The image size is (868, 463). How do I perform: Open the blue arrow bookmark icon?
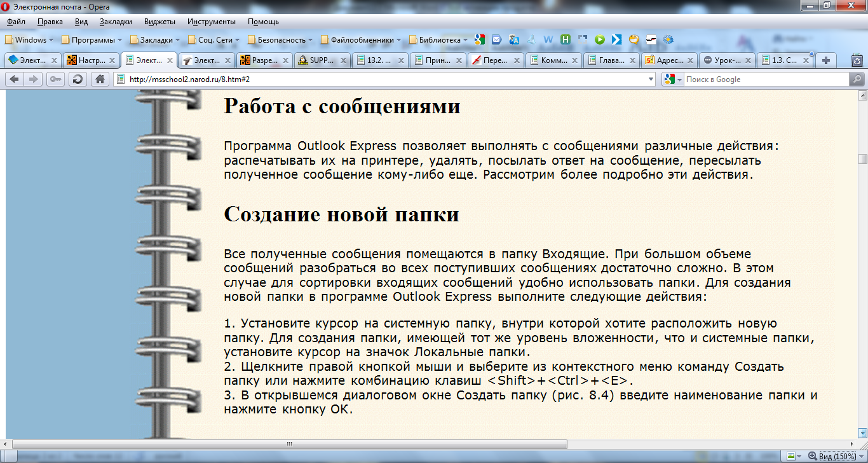click(616, 39)
